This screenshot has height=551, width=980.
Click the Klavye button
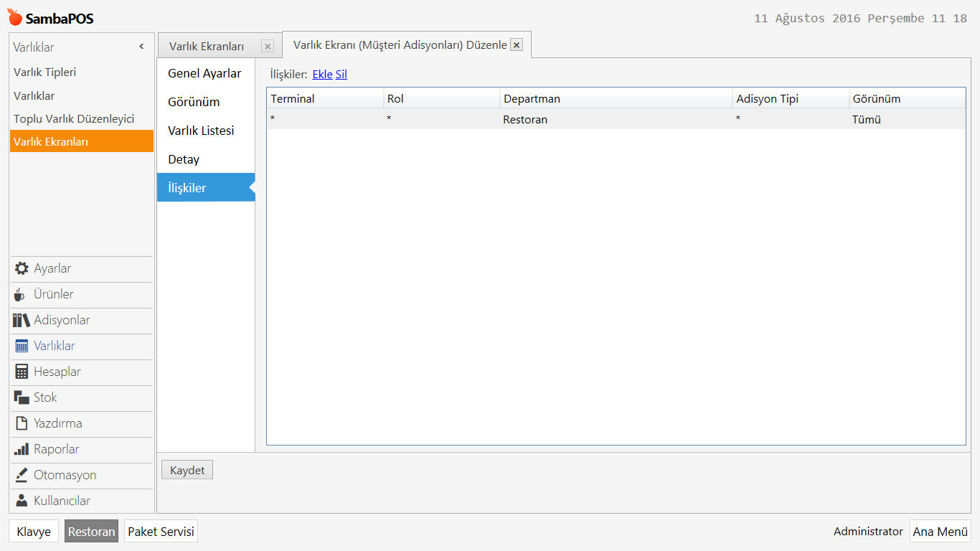[34, 532]
